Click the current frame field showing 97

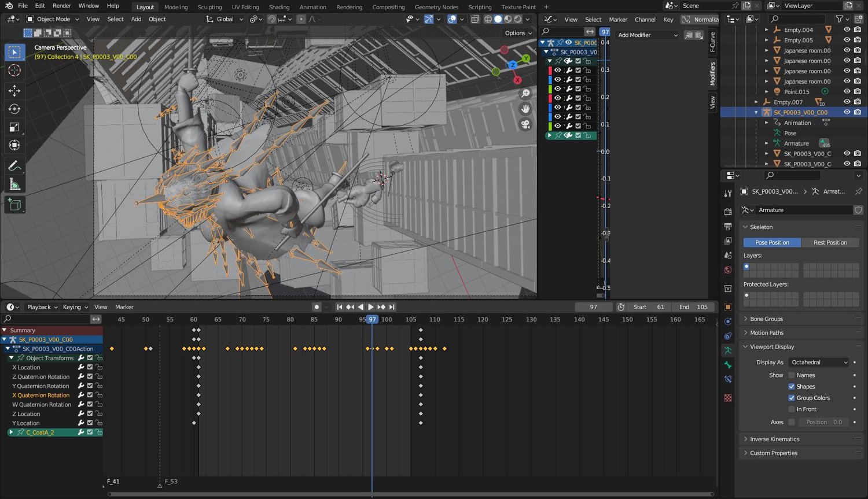[x=594, y=307]
